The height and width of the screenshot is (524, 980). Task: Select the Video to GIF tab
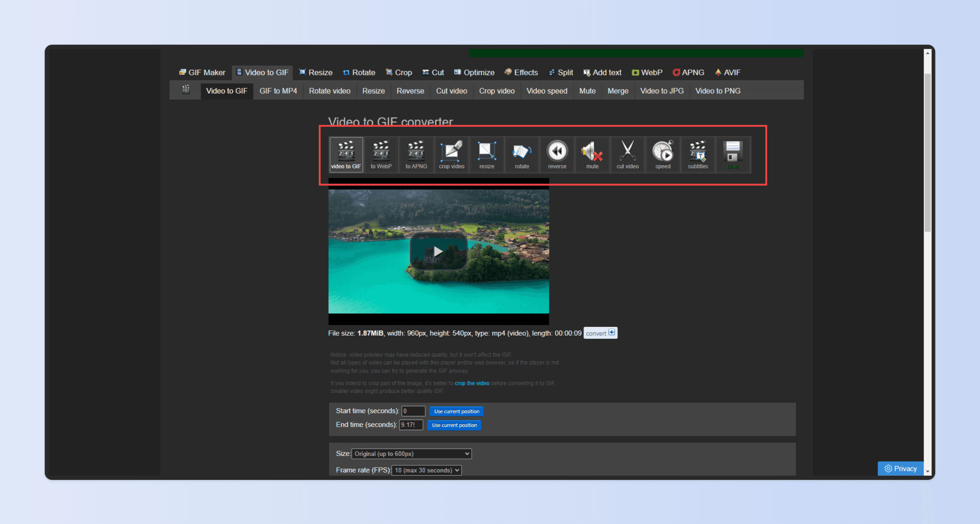click(x=226, y=91)
